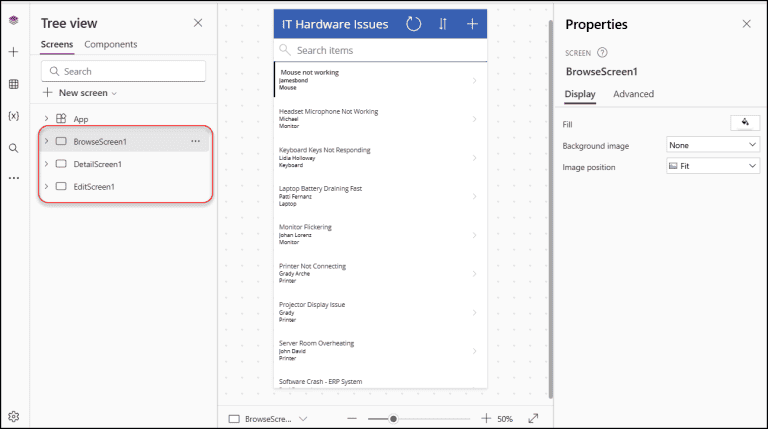Click Software Crash - ERP System text
This screenshot has height=429, width=768.
pyautogui.click(x=320, y=381)
